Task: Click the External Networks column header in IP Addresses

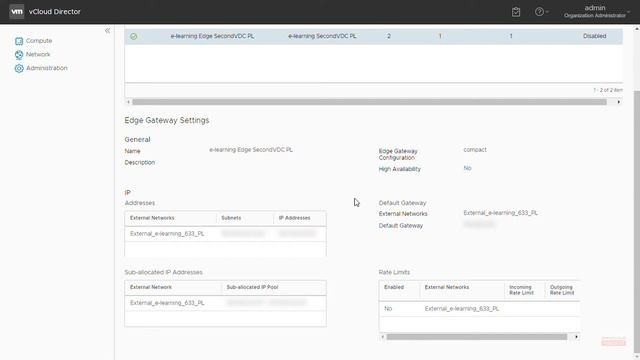Action: [x=152, y=218]
